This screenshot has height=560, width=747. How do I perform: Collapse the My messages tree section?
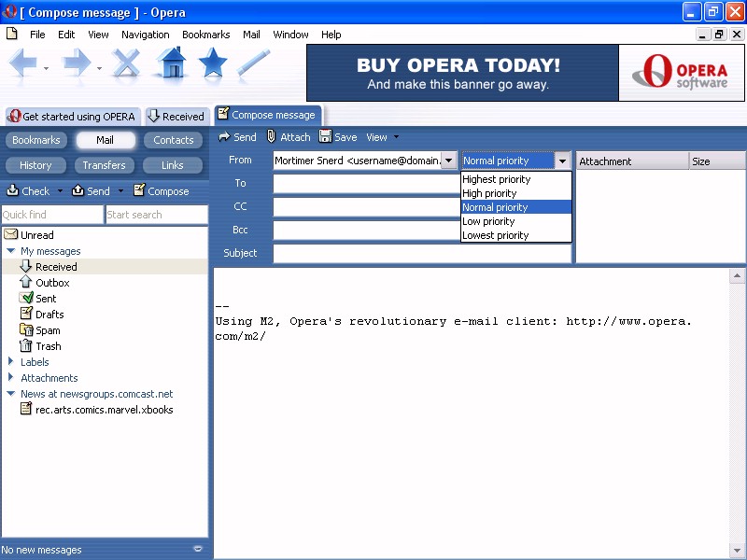(10, 251)
